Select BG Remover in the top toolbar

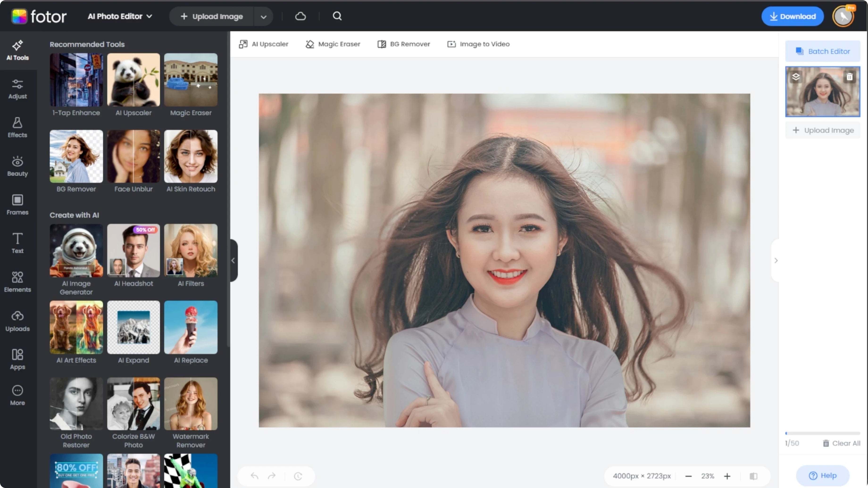pyautogui.click(x=404, y=44)
